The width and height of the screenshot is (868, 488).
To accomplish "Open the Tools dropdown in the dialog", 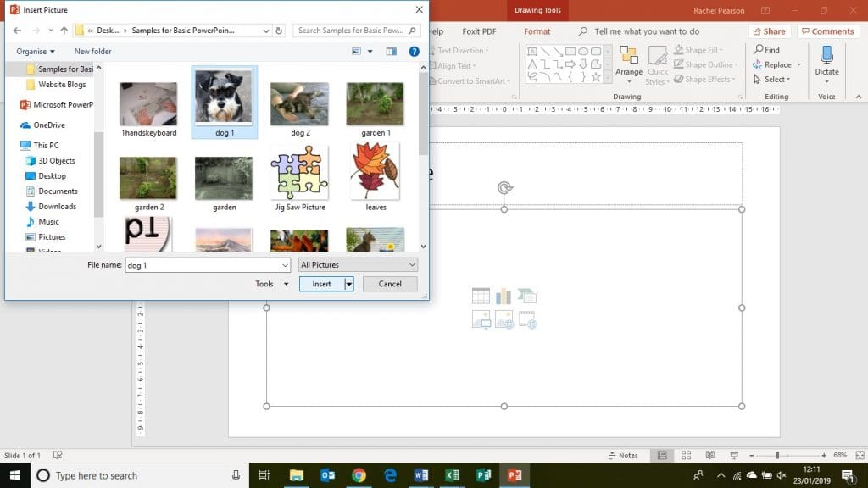I will pyautogui.click(x=270, y=284).
